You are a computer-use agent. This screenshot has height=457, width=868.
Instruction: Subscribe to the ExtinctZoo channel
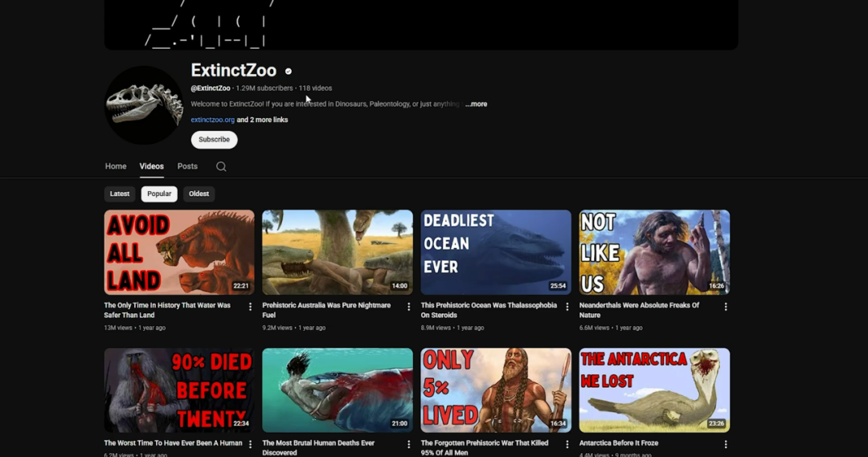(214, 140)
